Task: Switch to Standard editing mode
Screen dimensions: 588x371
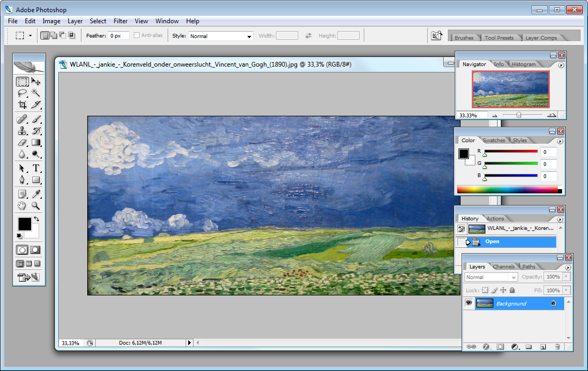Action: [22, 250]
